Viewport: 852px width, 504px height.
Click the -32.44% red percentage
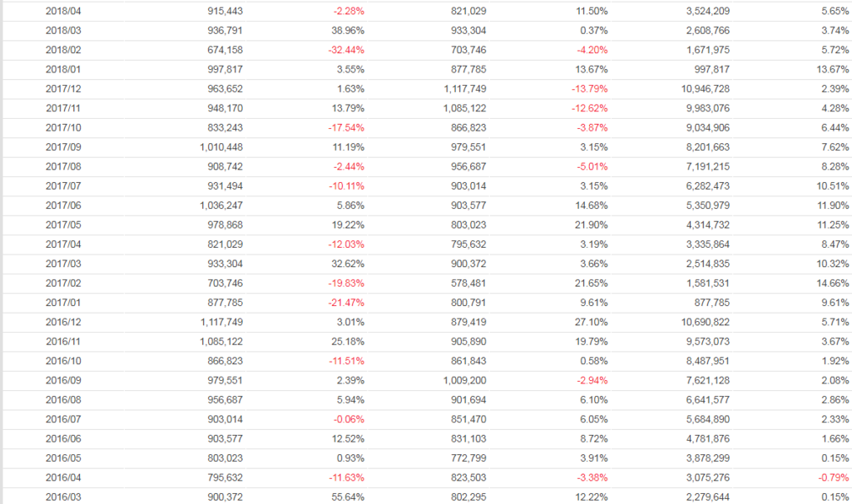[x=347, y=49]
